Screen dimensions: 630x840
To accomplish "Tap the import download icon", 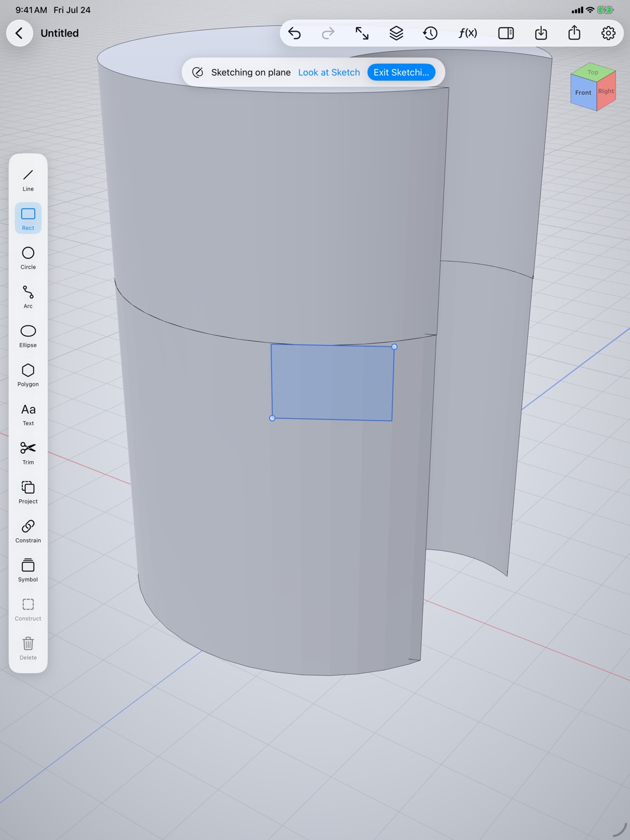I will [541, 33].
